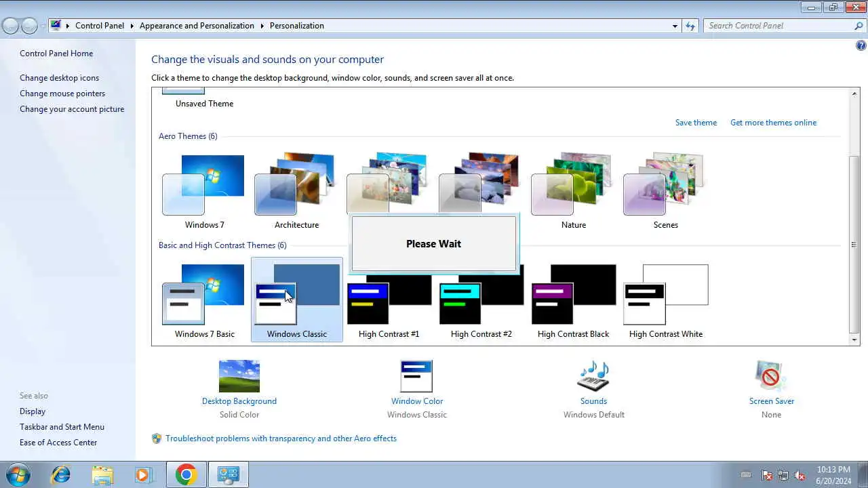This screenshot has height=488, width=868.
Task: Apply High Contrast #1 theme
Action: pos(389,300)
